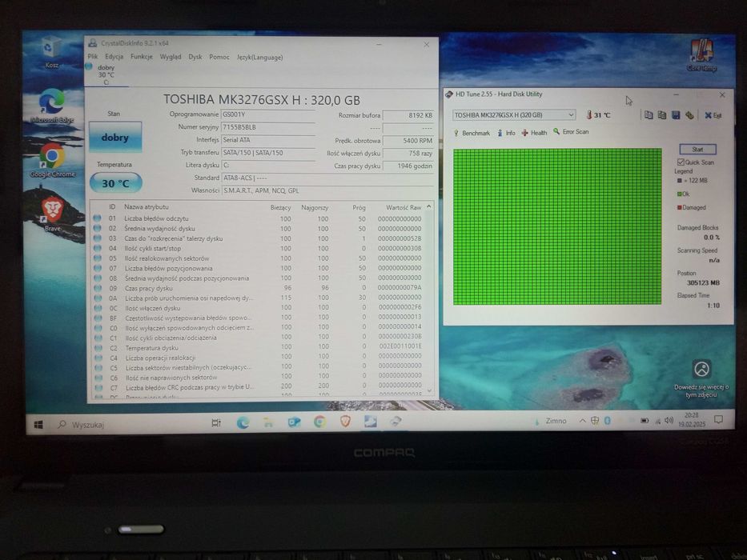Open the Dysk menu
The image size is (747, 560).
click(195, 57)
